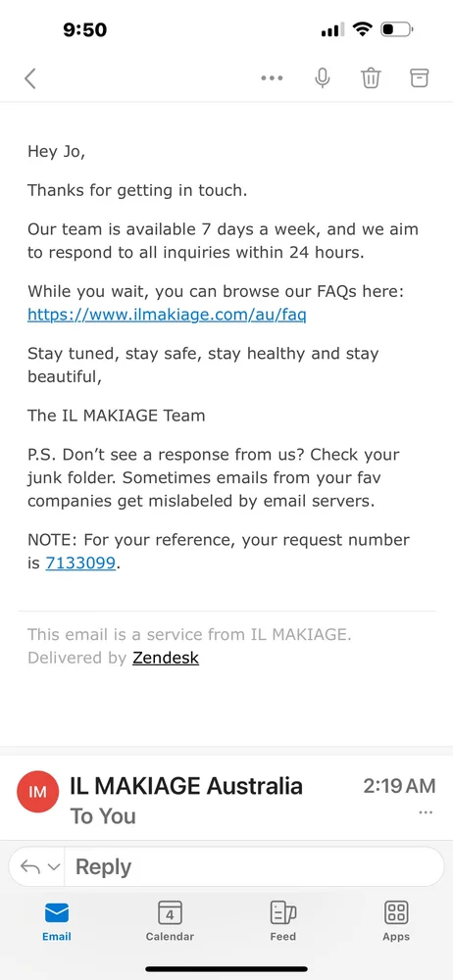Switch to the Feed tab
The image size is (453, 980).
pos(282,921)
